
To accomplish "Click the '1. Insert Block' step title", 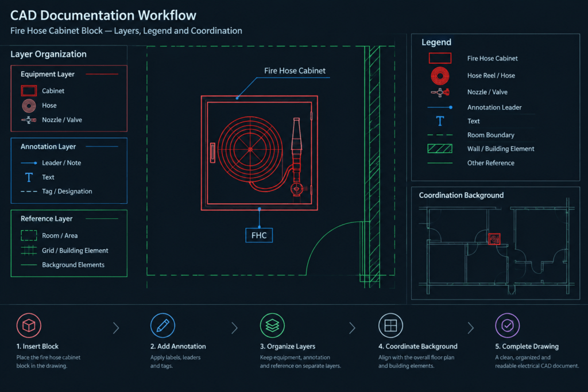I will click(x=37, y=346).
